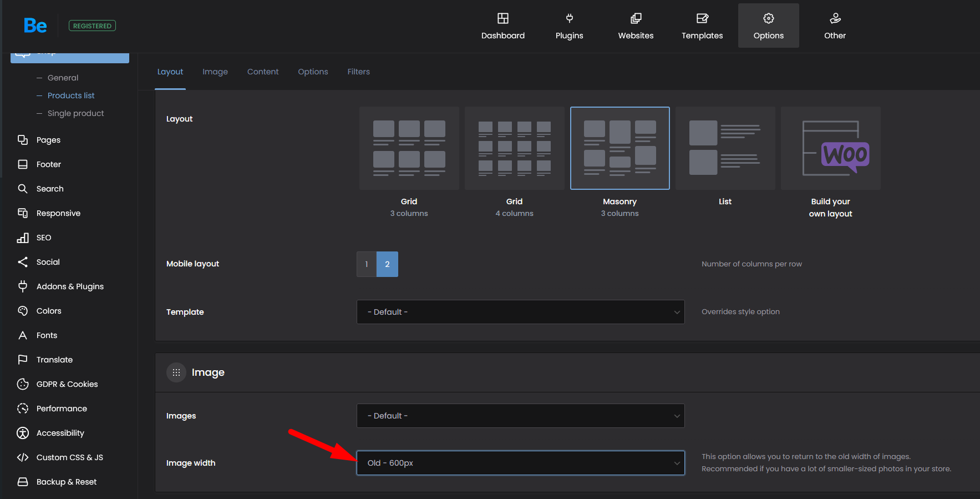
Task: Select the Build your own layout option
Action: pyautogui.click(x=831, y=148)
